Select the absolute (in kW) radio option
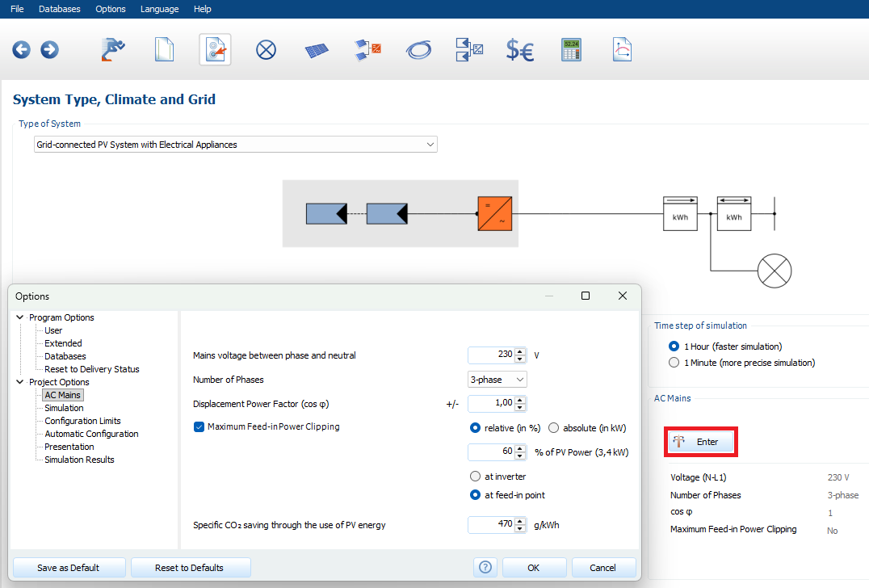 (554, 428)
